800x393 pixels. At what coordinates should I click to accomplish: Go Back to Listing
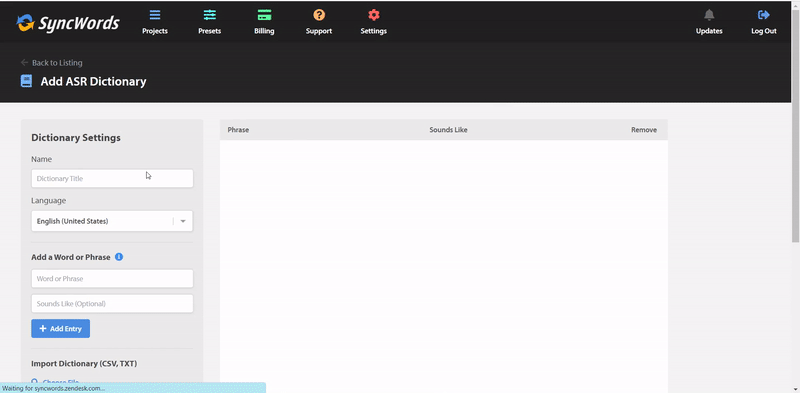[x=57, y=63]
